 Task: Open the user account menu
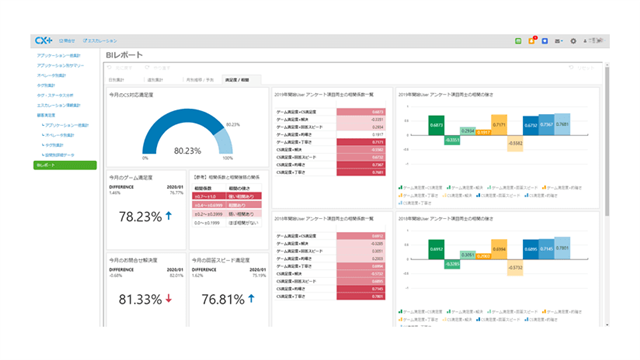click(593, 41)
